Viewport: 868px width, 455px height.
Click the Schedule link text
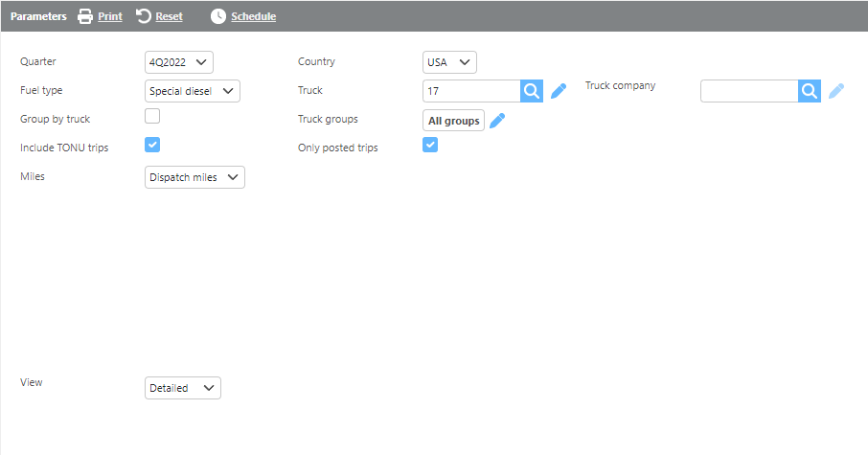(253, 16)
